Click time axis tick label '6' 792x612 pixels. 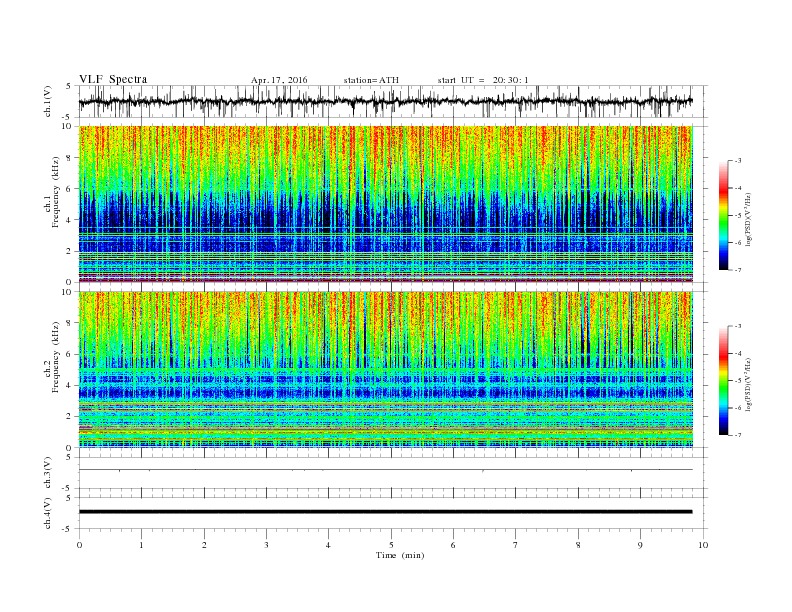(x=453, y=545)
